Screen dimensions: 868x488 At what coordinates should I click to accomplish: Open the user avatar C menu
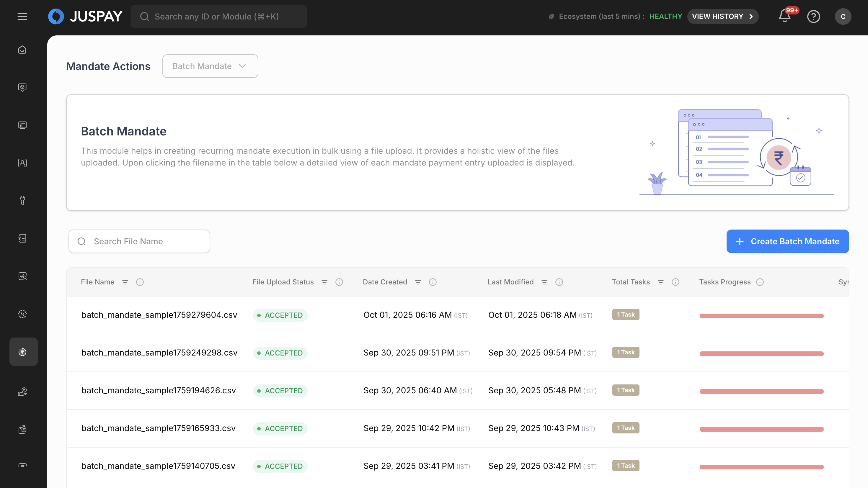(x=843, y=17)
